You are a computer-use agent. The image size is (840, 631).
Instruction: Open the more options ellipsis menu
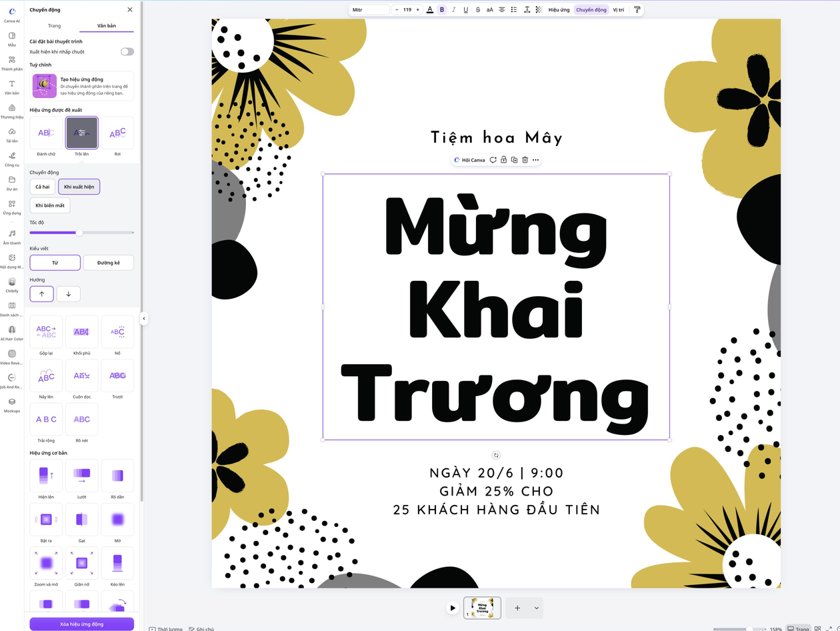[536, 160]
